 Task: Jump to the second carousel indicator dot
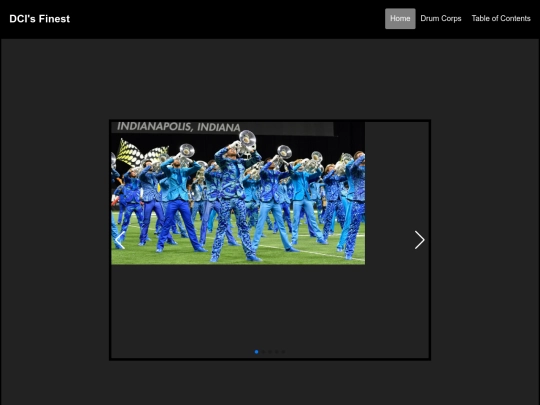[263, 352]
